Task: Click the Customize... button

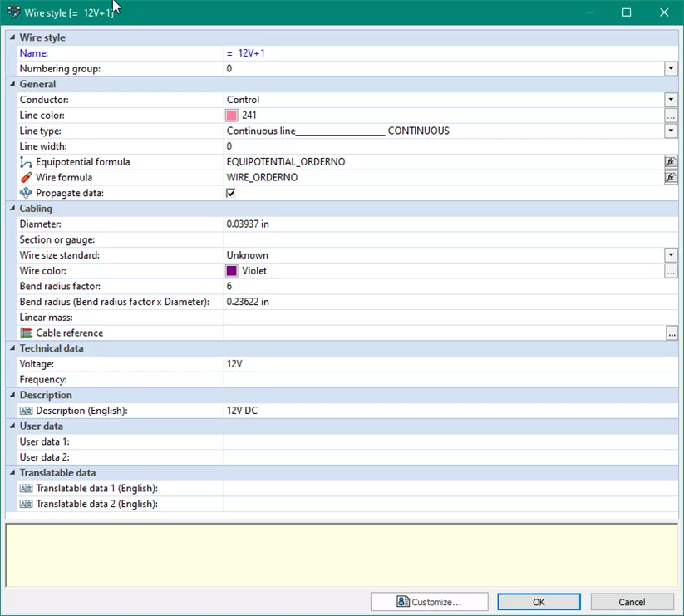Action: [429, 602]
